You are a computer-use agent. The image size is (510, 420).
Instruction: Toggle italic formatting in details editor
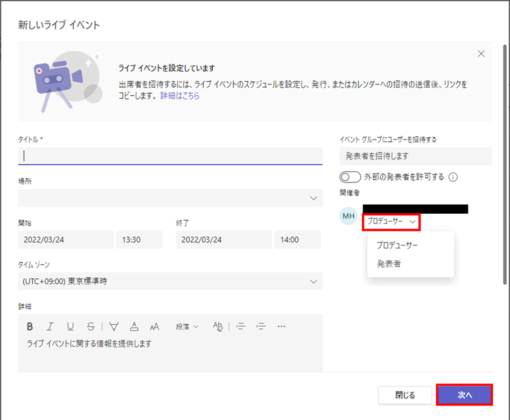[50, 326]
